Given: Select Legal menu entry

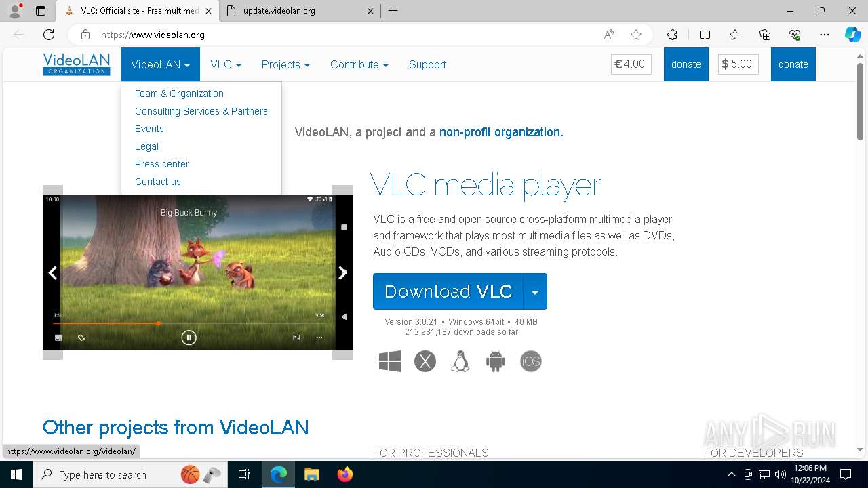Looking at the screenshot, I should click(146, 146).
